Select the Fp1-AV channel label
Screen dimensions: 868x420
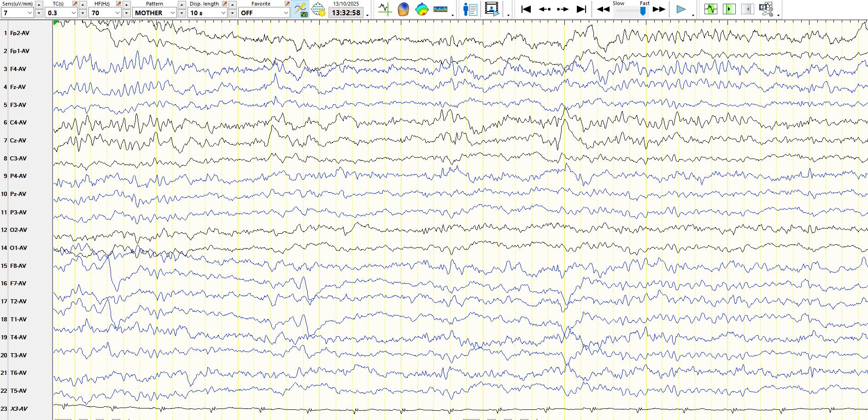tap(20, 51)
